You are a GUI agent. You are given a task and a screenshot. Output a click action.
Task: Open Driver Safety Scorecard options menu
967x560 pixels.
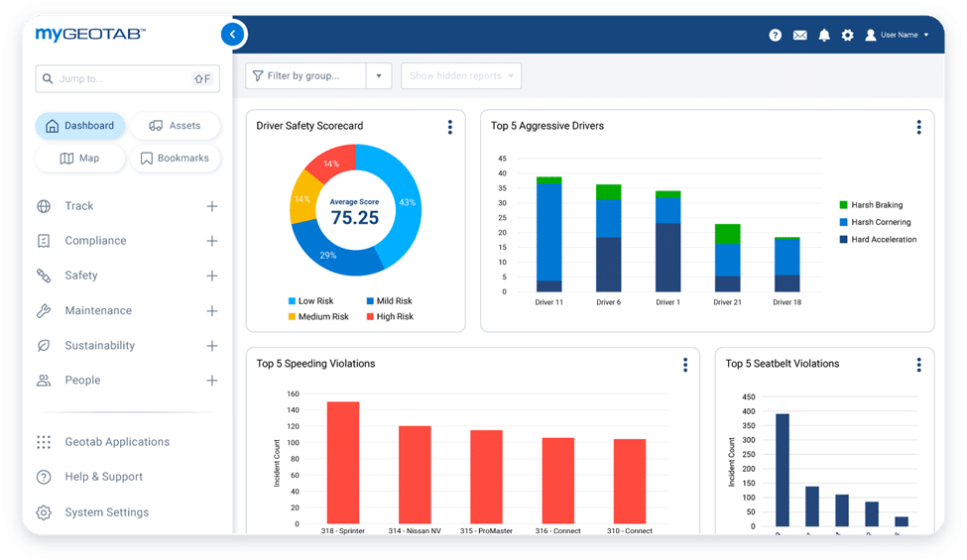[x=449, y=127]
